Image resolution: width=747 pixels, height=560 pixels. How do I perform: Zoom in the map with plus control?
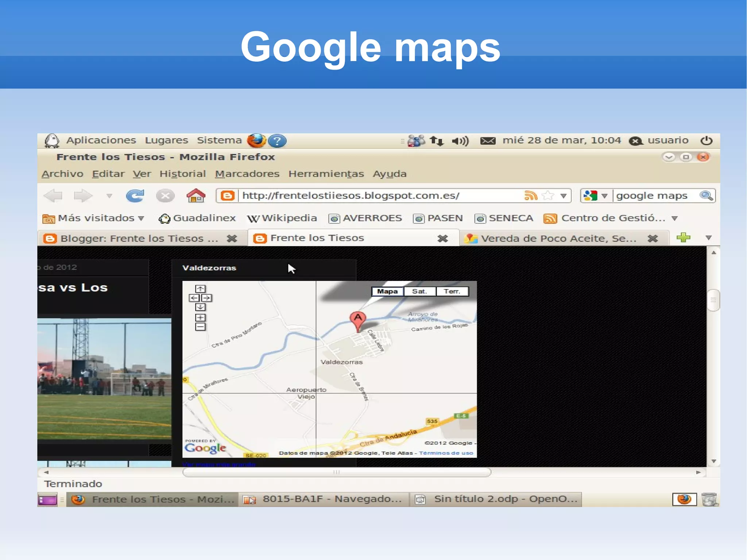coord(200,318)
